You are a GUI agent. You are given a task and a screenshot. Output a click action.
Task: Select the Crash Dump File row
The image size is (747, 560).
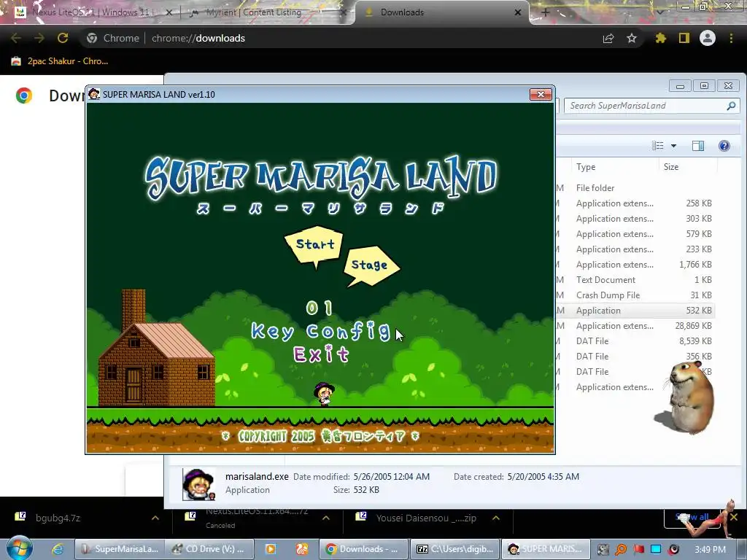point(636,295)
